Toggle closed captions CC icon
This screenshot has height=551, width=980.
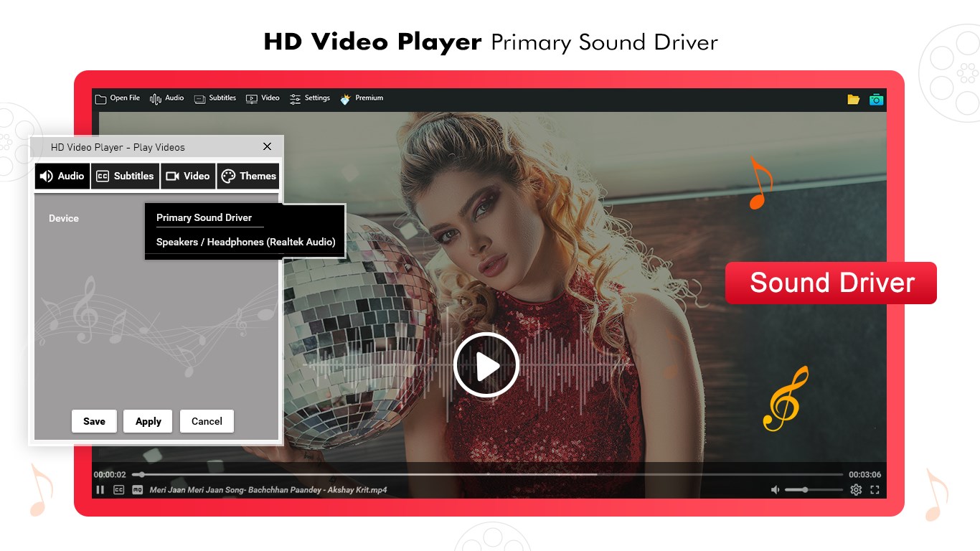pyautogui.click(x=119, y=490)
